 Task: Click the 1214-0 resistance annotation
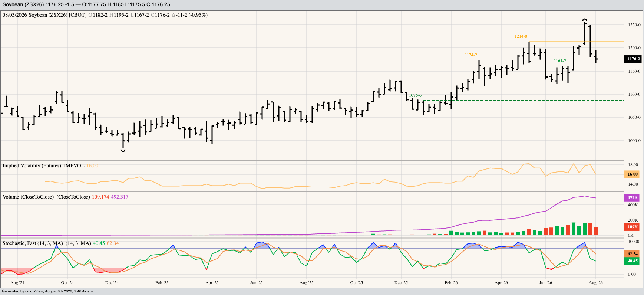521,36
